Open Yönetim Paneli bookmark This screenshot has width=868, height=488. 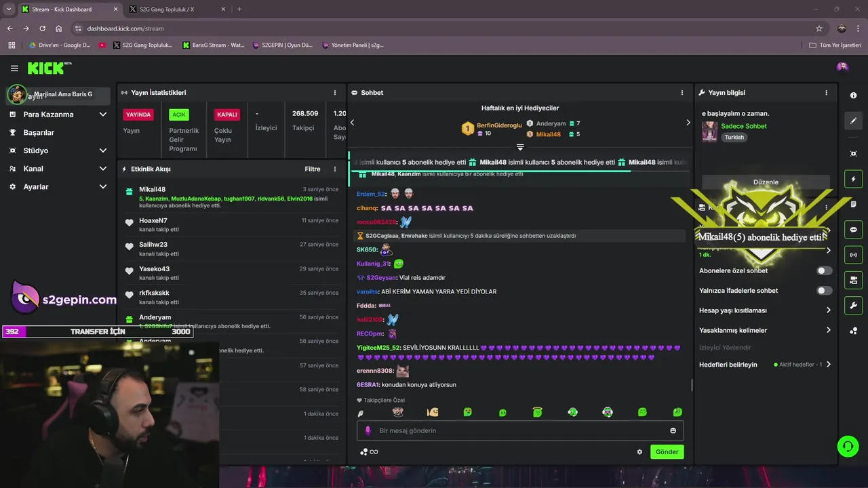coord(353,45)
